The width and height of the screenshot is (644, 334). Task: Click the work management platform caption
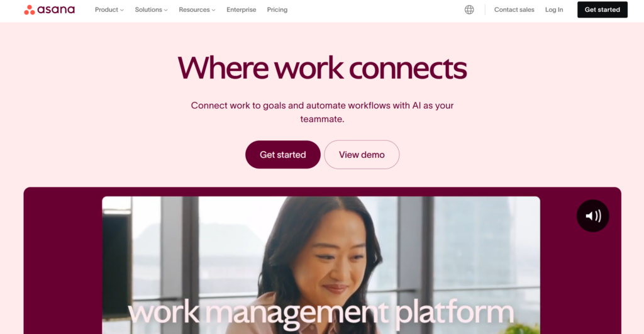pyautogui.click(x=321, y=313)
